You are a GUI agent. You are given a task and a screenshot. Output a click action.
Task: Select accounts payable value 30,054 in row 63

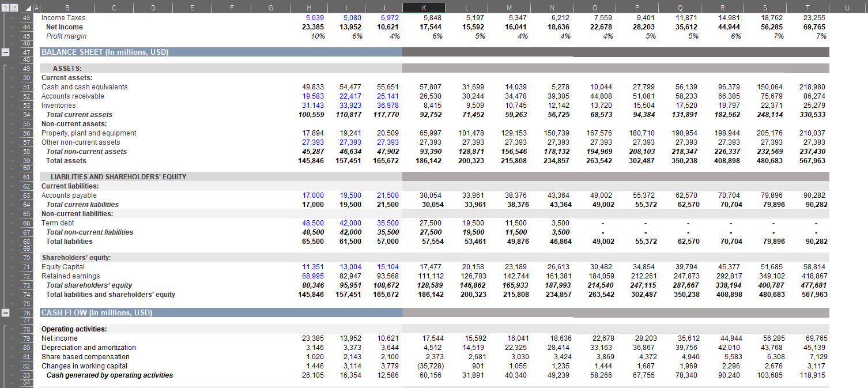coord(432,195)
